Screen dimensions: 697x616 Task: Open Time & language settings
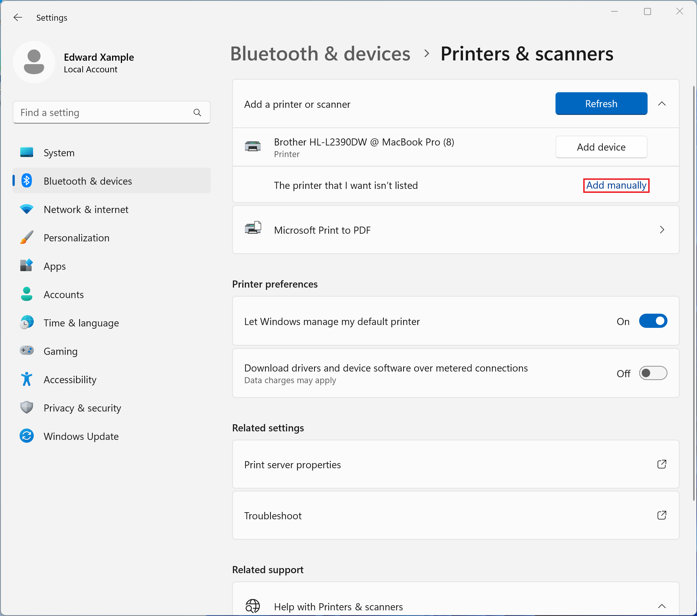(x=111, y=322)
